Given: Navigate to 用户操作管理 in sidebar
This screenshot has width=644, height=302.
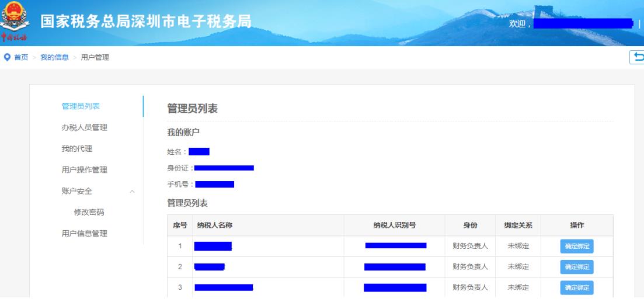Looking at the screenshot, I should [84, 170].
